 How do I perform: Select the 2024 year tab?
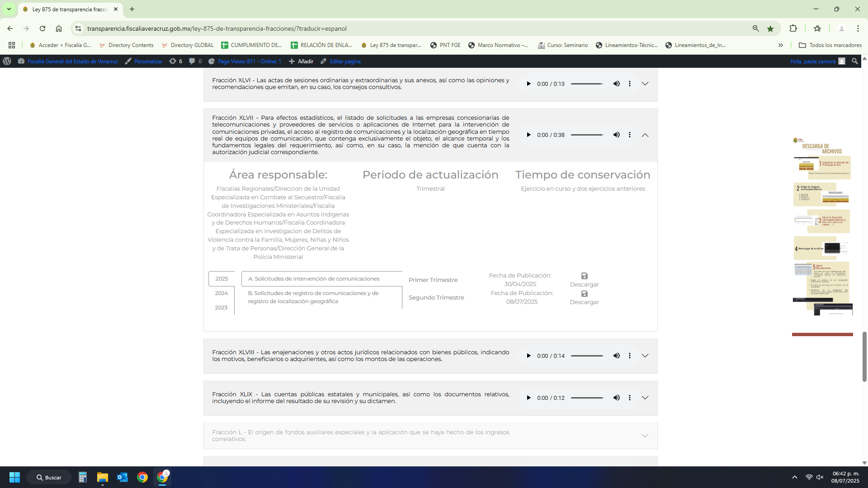tap(221, 293)
